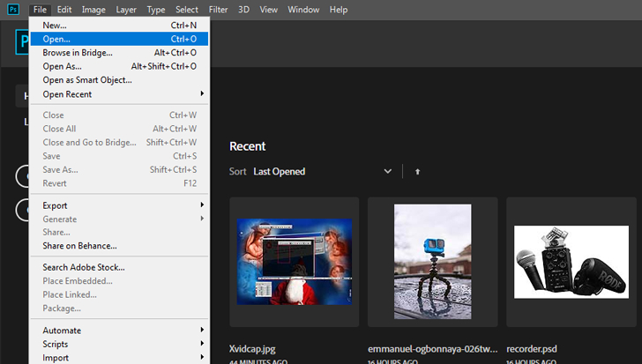Expand the Import submenu
This screenshot has height=364, width=642.
click(x=120, y=358)
